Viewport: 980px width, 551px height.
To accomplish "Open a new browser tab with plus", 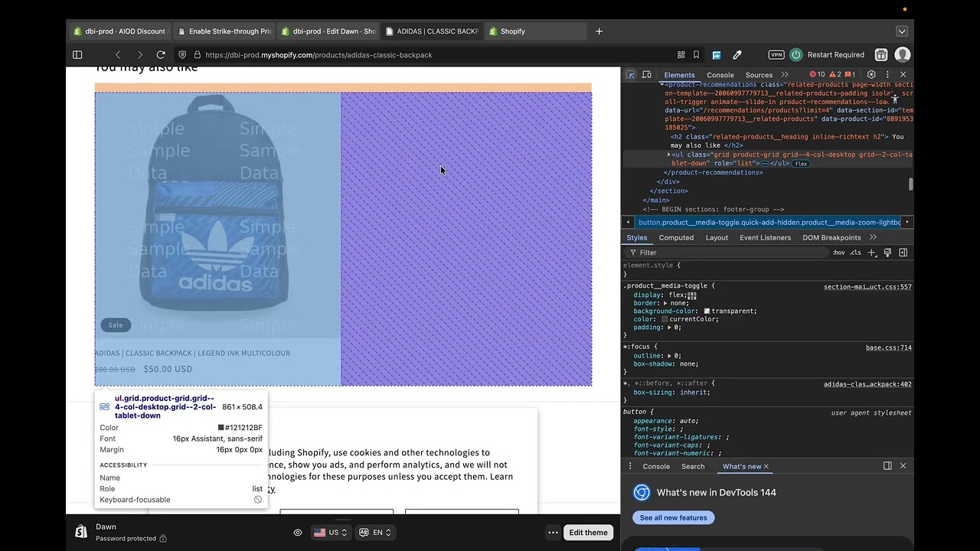I will [x=599, y=31].
